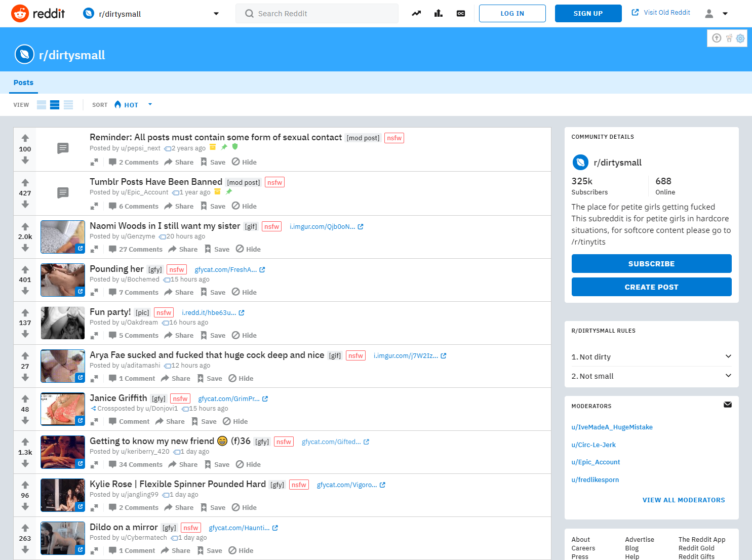Save the Fun party post
The width and height of the screenshot is (752, 560).
(213, 335)
